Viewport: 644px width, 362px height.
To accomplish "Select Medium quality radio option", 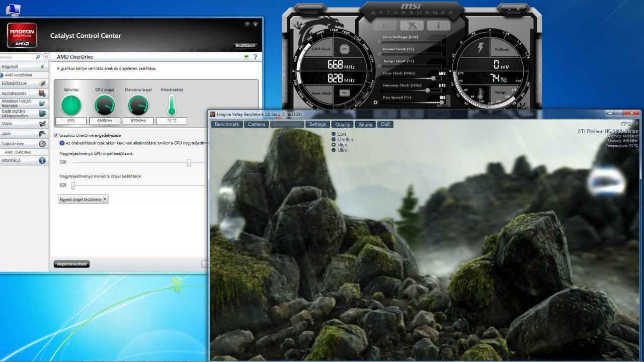I will point(334,139).
